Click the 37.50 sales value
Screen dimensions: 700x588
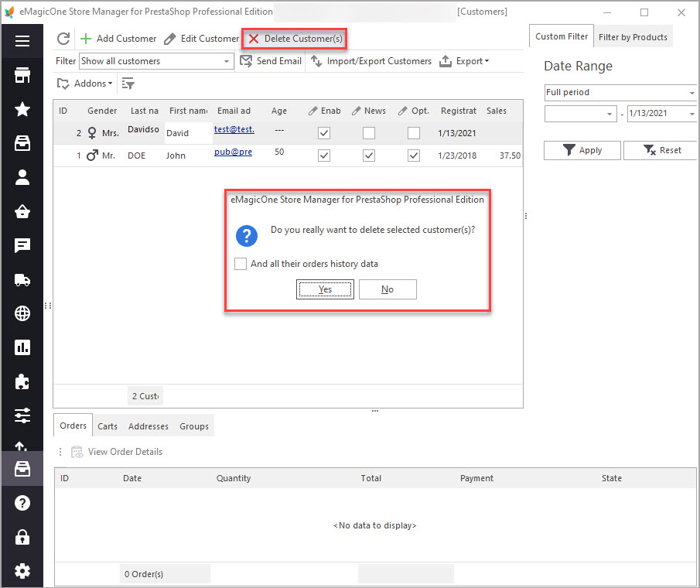click(x=510, y=156)
